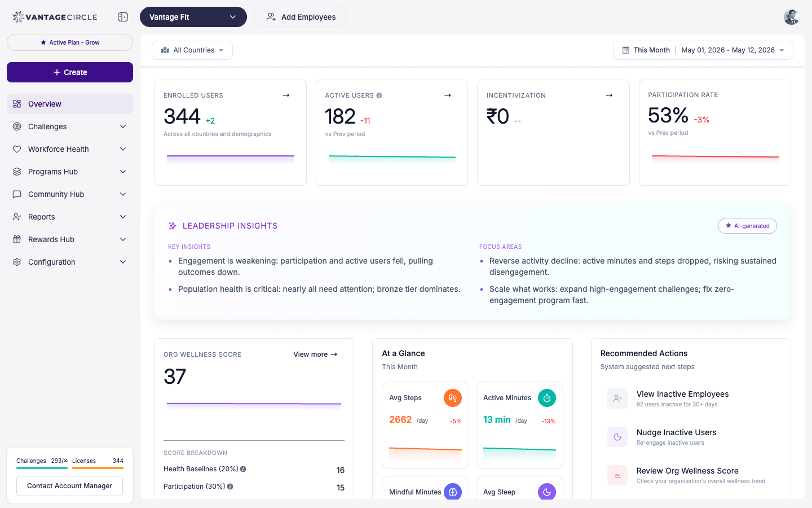This screenshot has width=812, height=508.
Task: Click the Create button
Action: click(70, 72)
